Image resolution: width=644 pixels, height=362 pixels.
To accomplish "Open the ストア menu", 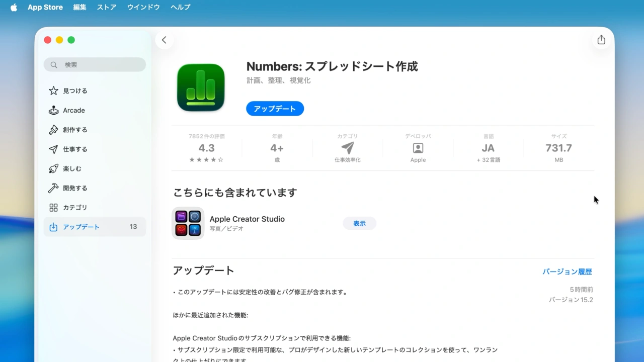I will point(106,7).
